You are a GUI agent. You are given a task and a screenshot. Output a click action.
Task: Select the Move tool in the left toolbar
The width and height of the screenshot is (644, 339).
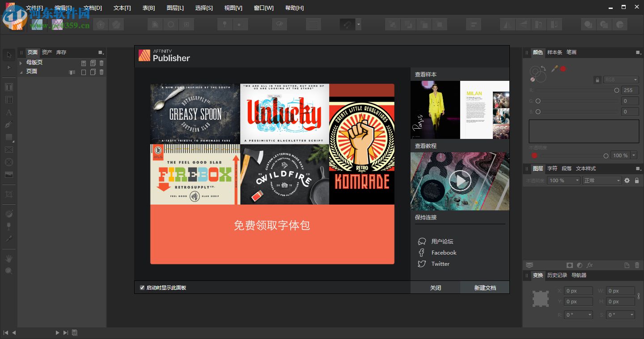(8, 54)
